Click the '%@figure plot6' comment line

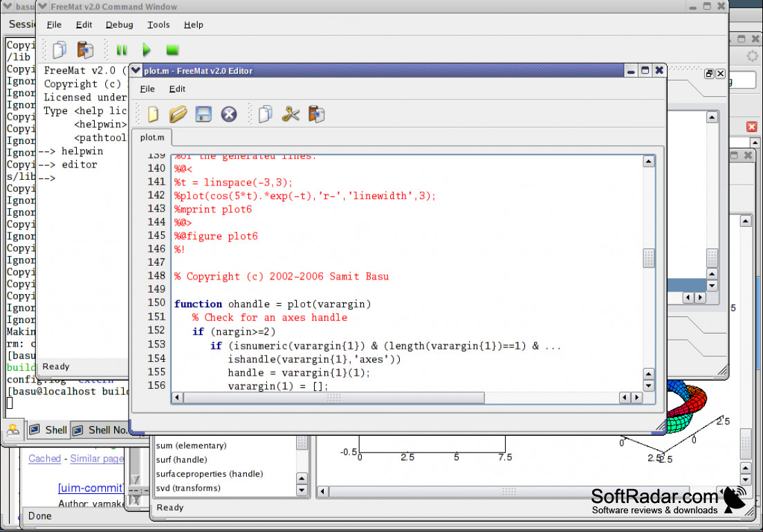coord(216,236)
